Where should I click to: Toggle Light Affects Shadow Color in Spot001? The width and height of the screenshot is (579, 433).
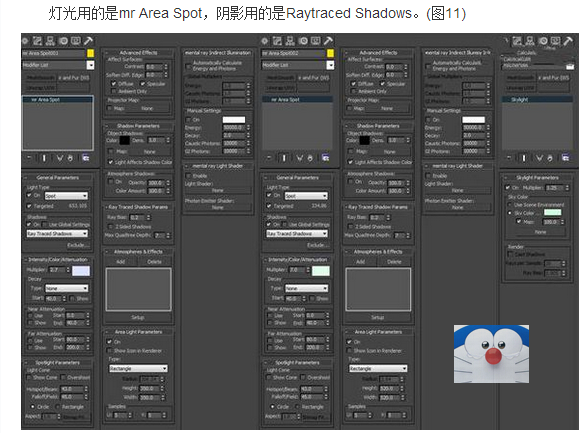[110, 162]
